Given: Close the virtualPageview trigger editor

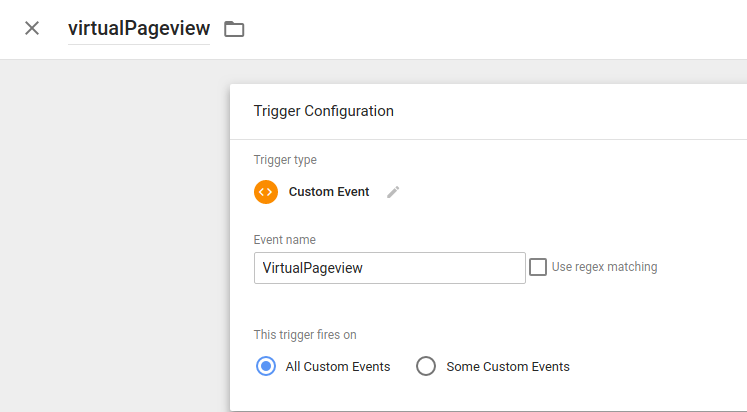Looking at the screenshot, I should 32,29.
